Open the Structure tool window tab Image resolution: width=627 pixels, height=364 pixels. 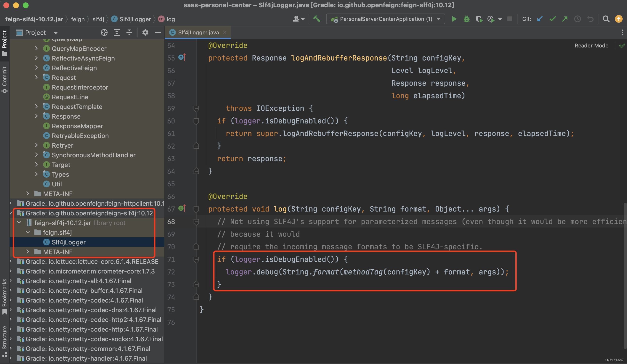tap(4, 341)
